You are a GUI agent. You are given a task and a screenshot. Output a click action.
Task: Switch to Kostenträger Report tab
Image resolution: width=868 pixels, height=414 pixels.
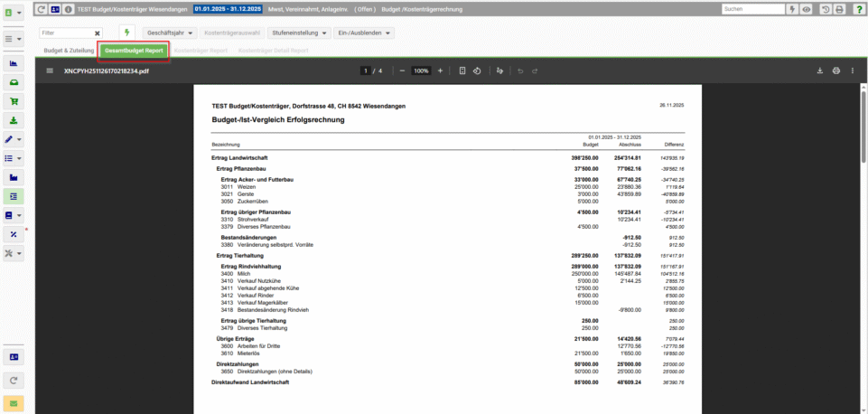[x=201, y=51]
